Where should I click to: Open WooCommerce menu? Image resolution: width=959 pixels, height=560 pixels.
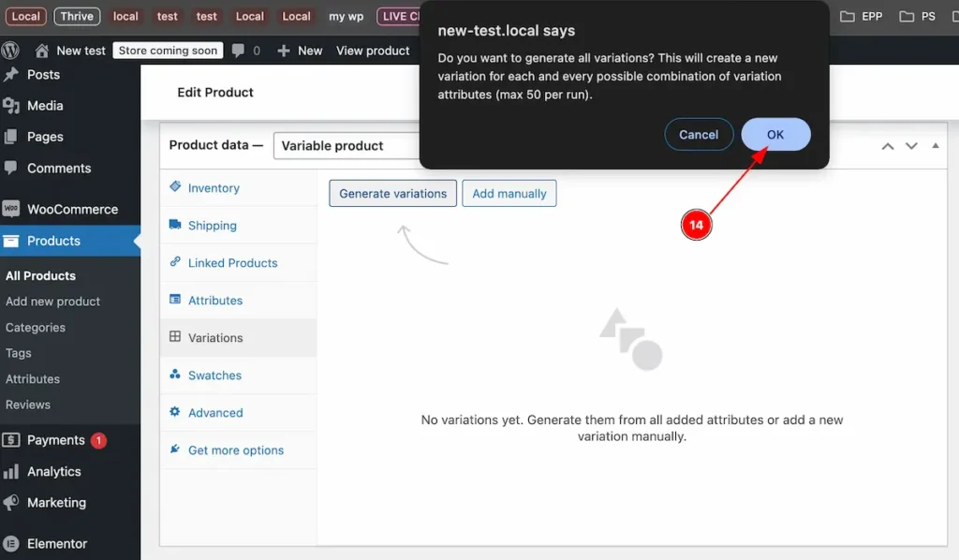tap(72, 209)
